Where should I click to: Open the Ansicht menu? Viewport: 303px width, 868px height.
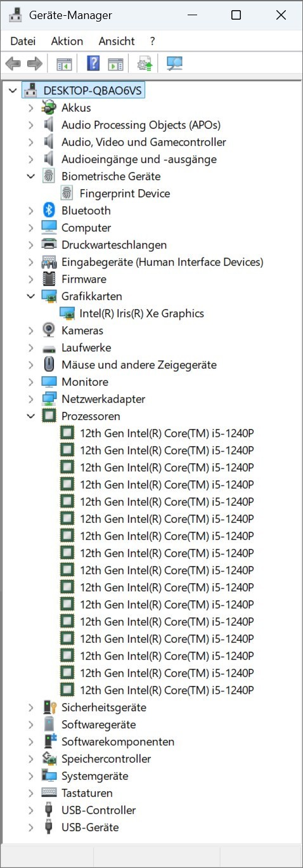click(117, 41)
